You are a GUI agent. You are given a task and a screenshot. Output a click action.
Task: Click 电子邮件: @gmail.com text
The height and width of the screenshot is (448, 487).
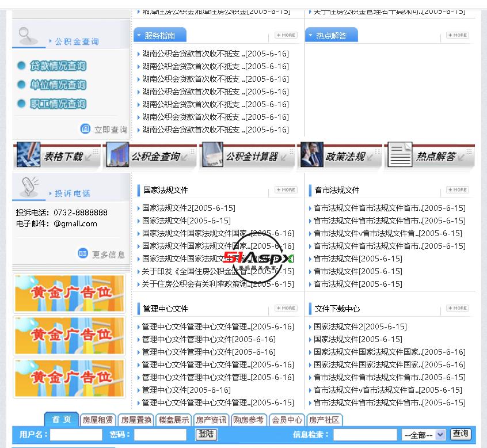tap(56, 223)
